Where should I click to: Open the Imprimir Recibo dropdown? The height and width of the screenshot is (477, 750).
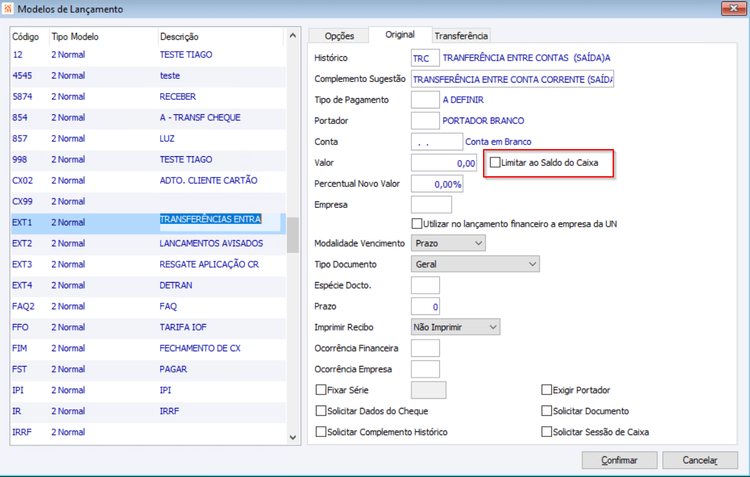pos(455,327)
